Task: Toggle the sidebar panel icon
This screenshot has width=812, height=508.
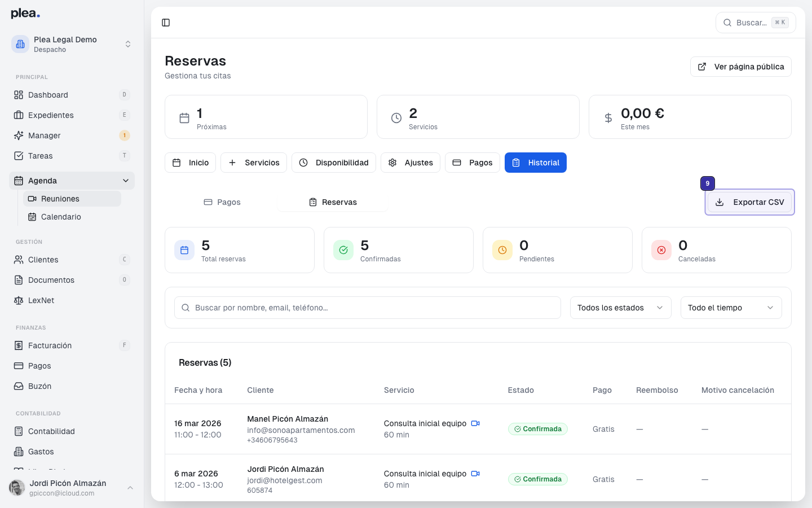Action: coord(166,23)
